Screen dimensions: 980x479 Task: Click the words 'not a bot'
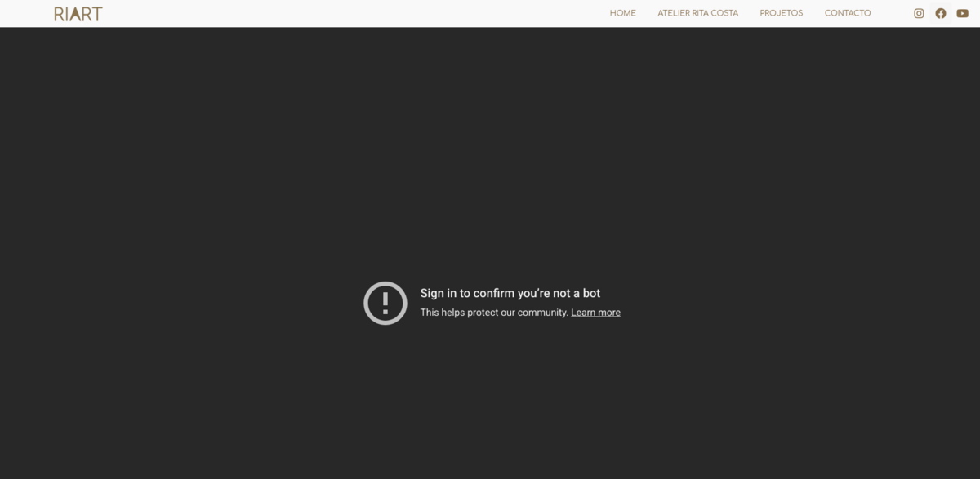(580, 293)
